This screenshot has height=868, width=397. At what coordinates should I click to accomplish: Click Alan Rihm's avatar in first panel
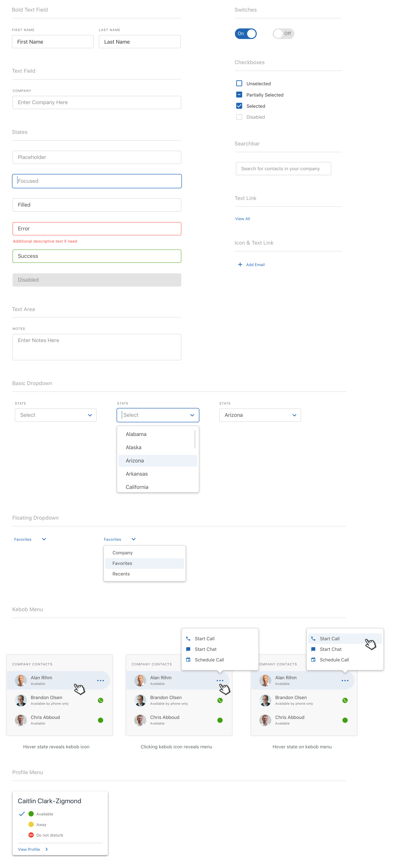[x=21, y=681]
